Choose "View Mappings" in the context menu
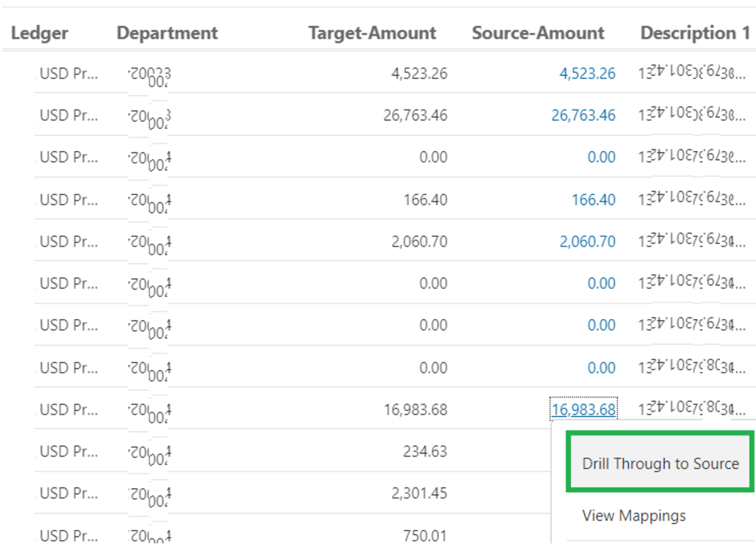 pyautogui.click(x=634, y=516)
